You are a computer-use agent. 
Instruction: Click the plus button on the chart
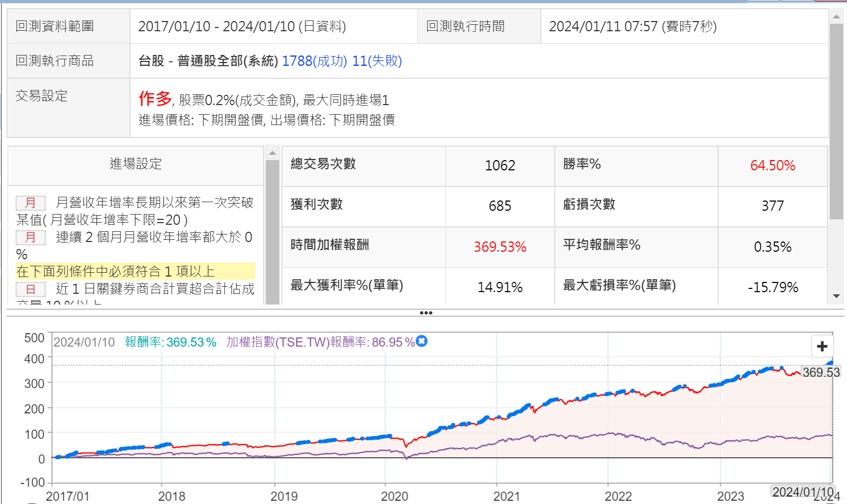tap(822, 346)
